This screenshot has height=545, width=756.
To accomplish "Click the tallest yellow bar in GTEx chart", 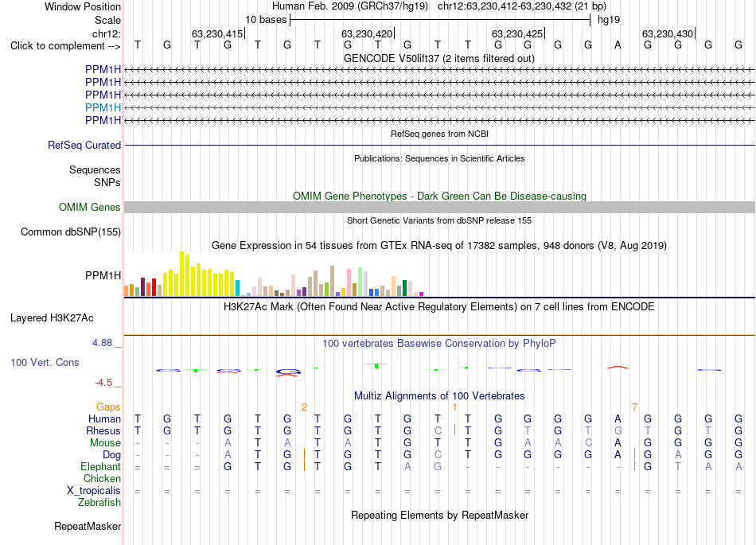I will (181, 274).
